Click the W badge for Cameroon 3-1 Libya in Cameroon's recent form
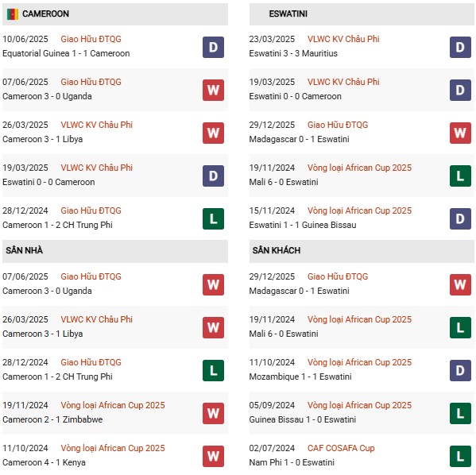Viewport: 476px width, 475px height. 213,133
